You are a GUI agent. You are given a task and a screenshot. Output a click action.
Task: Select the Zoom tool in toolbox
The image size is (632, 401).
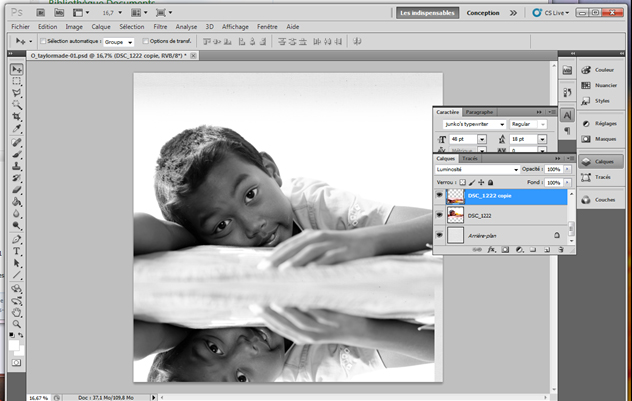point(17,324)
